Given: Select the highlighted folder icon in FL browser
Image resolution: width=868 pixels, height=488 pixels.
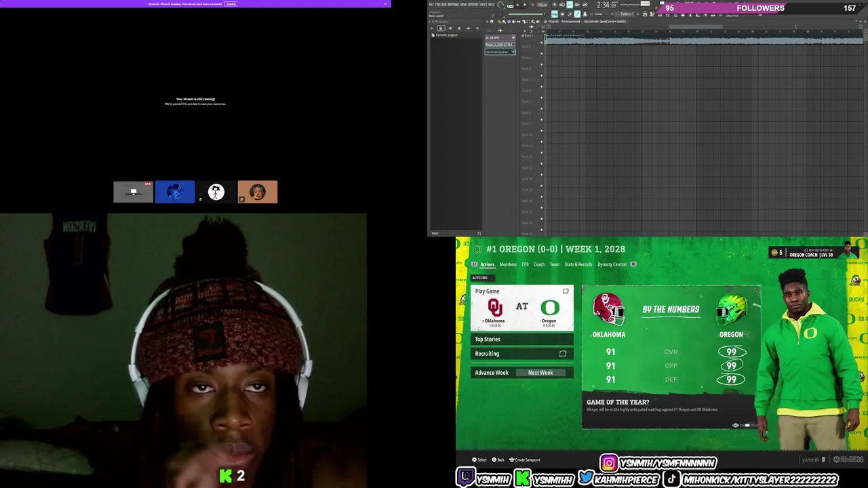Looking at the screenshot, I should click(441, 28).
